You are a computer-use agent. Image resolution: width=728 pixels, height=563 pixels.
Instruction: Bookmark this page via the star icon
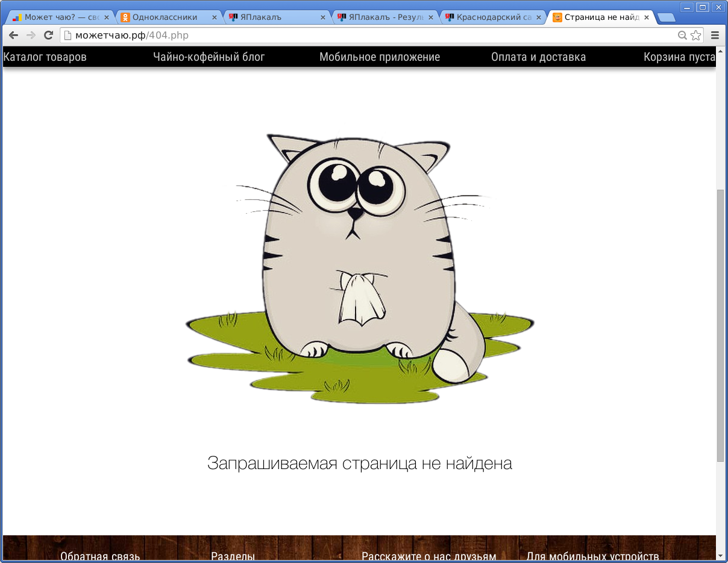pyautogui.click(x=694, y=35)
